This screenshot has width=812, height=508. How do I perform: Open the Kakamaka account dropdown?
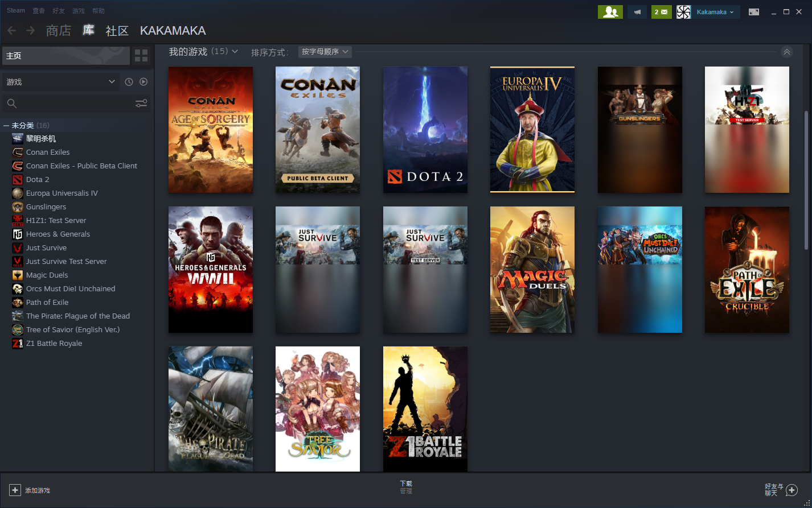point(715,12)
